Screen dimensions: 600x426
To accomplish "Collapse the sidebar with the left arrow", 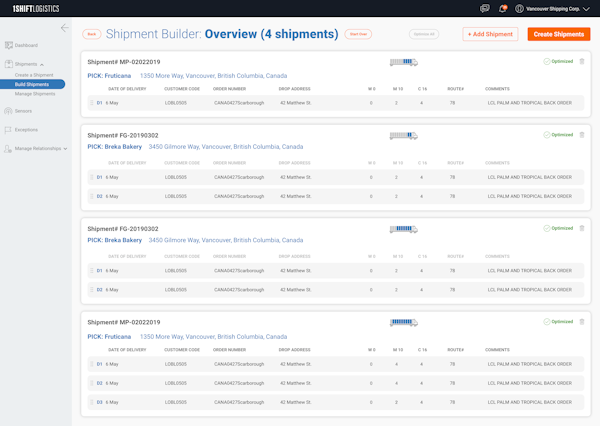I will pyautogui.click(x=65, y=28).
